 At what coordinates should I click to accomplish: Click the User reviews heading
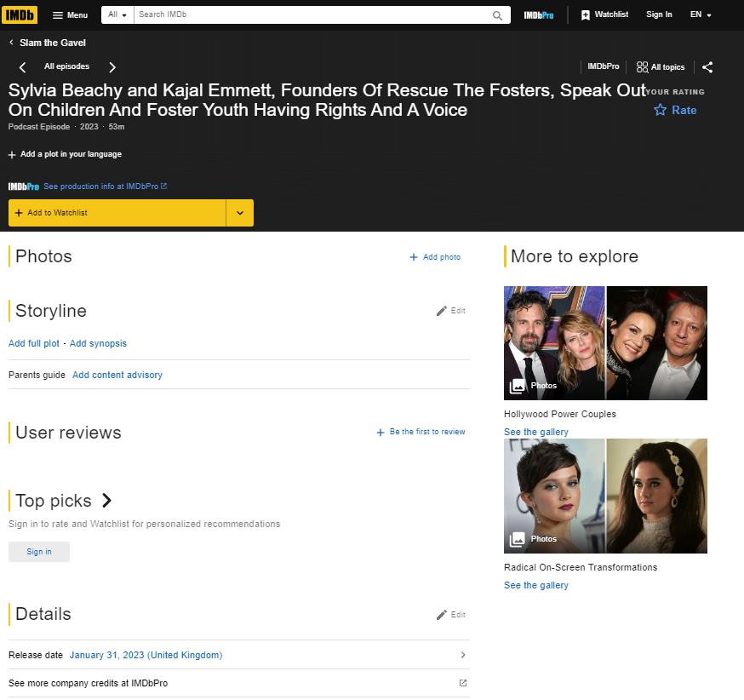tap(68, 433)
